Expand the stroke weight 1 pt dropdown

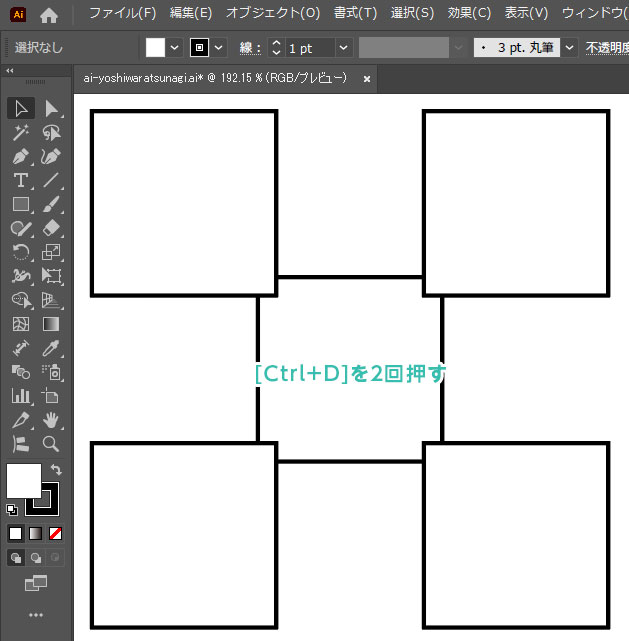tap(343, 48)
